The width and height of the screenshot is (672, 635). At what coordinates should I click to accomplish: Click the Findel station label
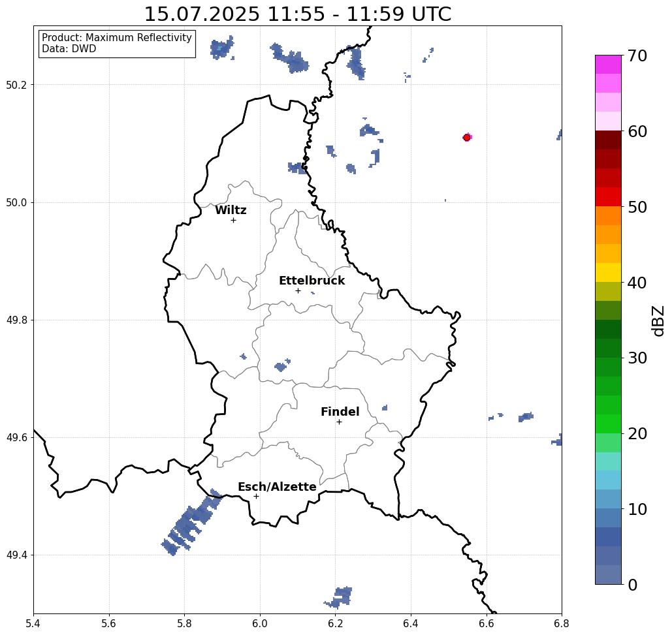(340, 412)
